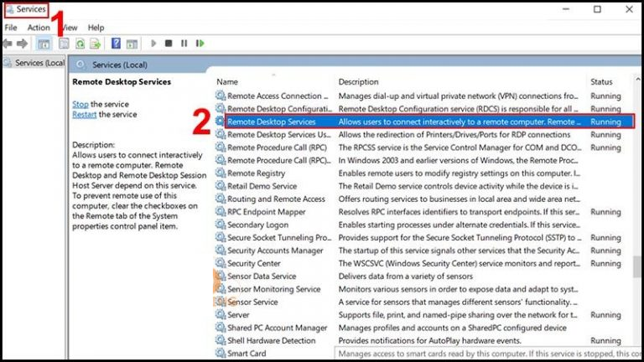Click Running status of the Server service
The width and height of the screenshot is (644, 362).
pyautogui.click(x=605, y=315)
